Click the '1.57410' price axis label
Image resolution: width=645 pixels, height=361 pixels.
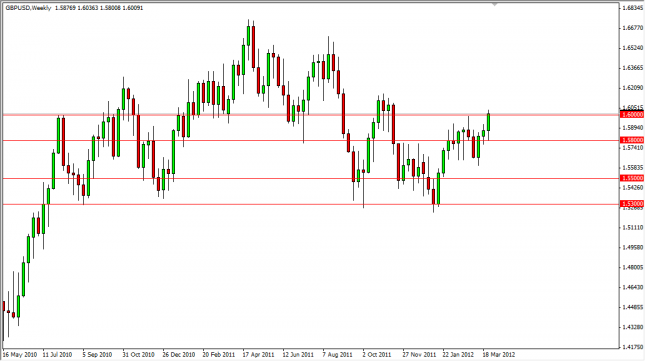click(633, 148)
